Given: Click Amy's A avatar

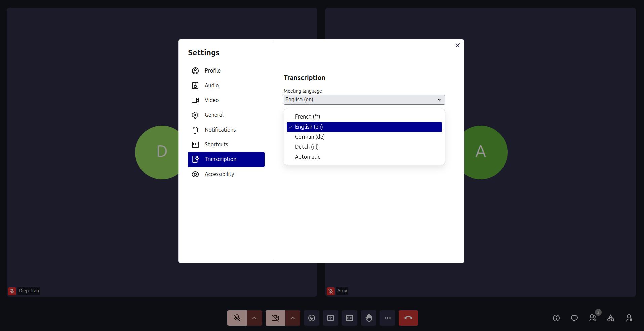Looking at the screenshot, I should pyautogui.click(x=485, y=152).
